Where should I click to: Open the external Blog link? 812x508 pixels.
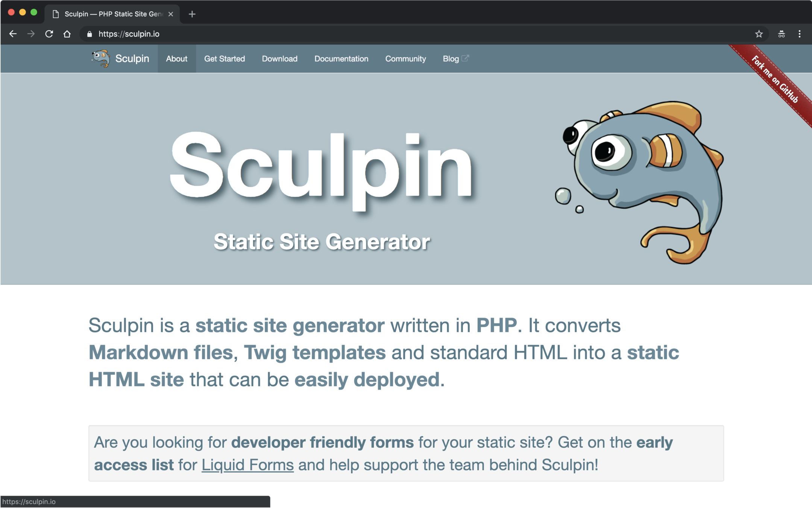[x=455, y=59]
